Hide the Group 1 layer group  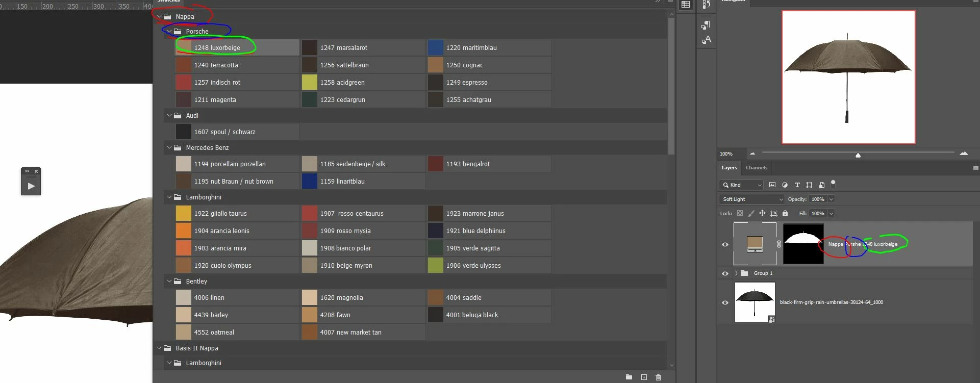pos(725,273)
